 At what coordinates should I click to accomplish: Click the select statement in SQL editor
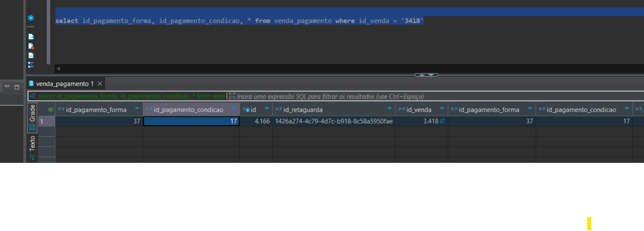[239, 21]
